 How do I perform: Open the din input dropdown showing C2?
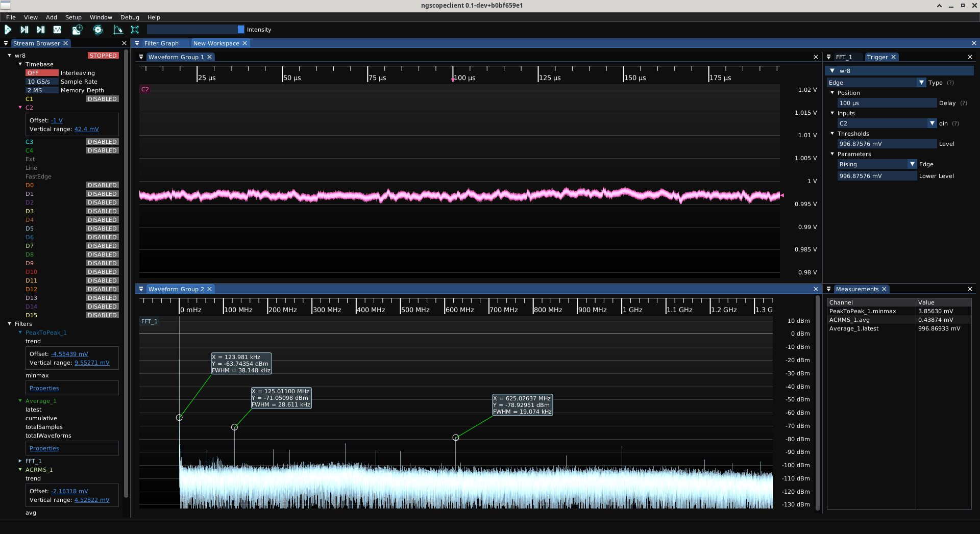coord(887,123)
